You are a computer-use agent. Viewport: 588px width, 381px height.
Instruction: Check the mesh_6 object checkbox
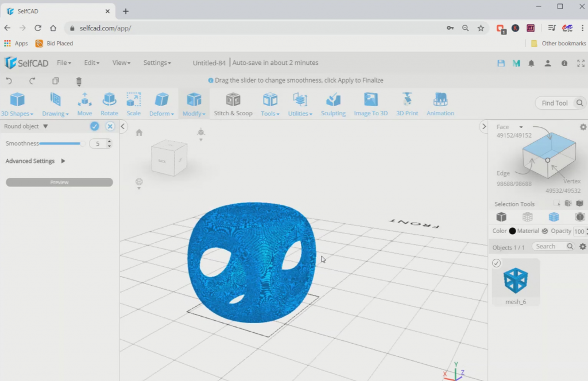point(496,263)
